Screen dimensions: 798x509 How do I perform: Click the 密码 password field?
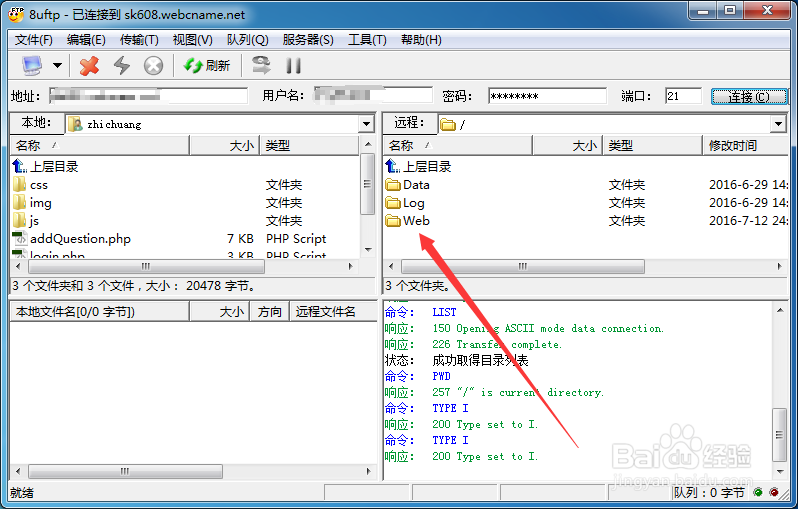[x=547, y=96]
